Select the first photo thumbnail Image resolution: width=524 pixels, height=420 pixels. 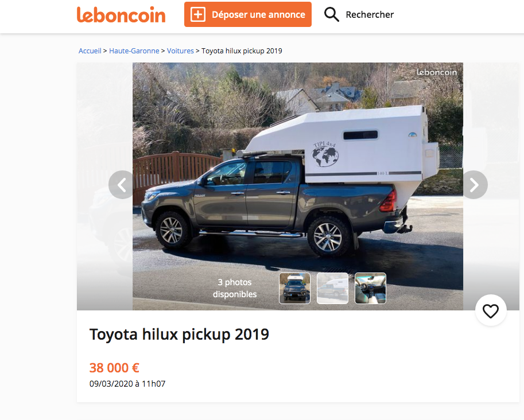294,288
